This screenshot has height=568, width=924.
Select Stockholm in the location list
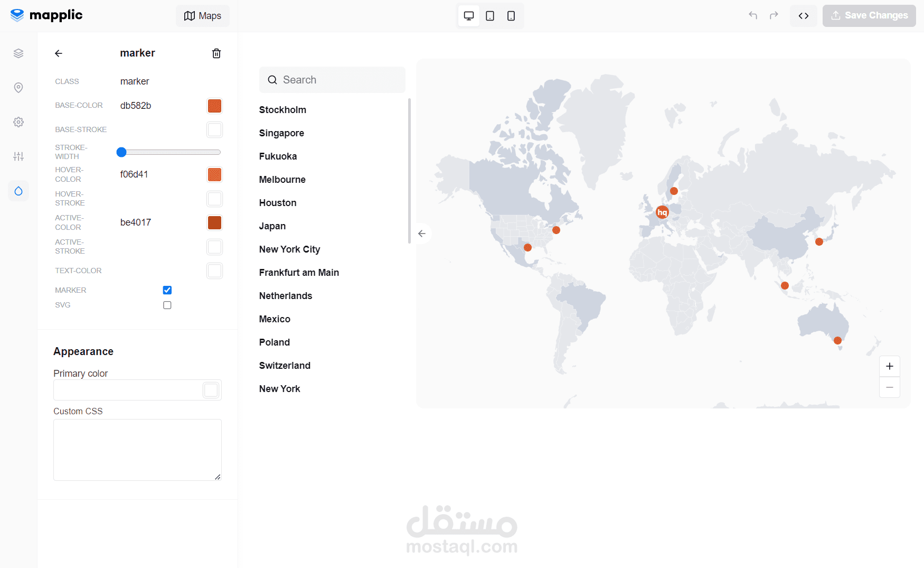coord(282,110)
